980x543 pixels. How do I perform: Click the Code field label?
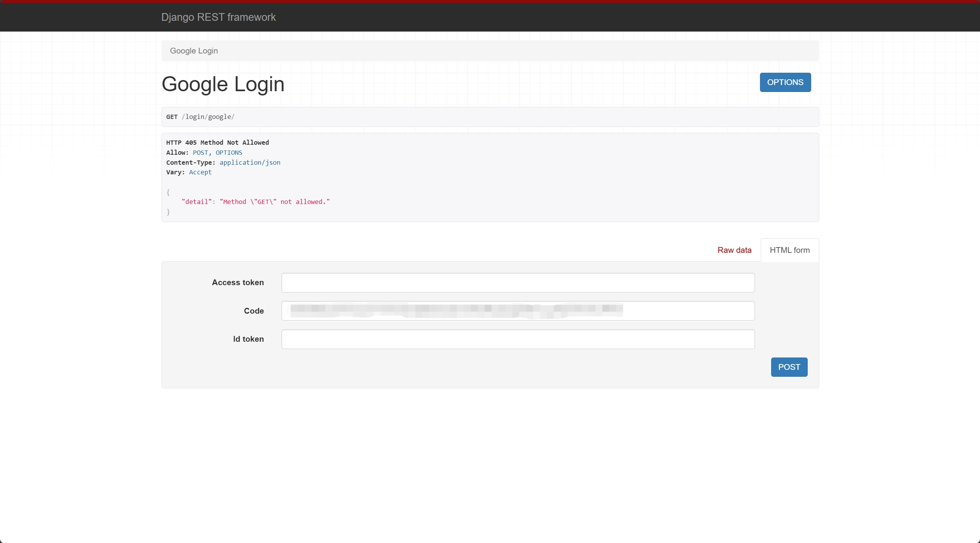point(254,311)
